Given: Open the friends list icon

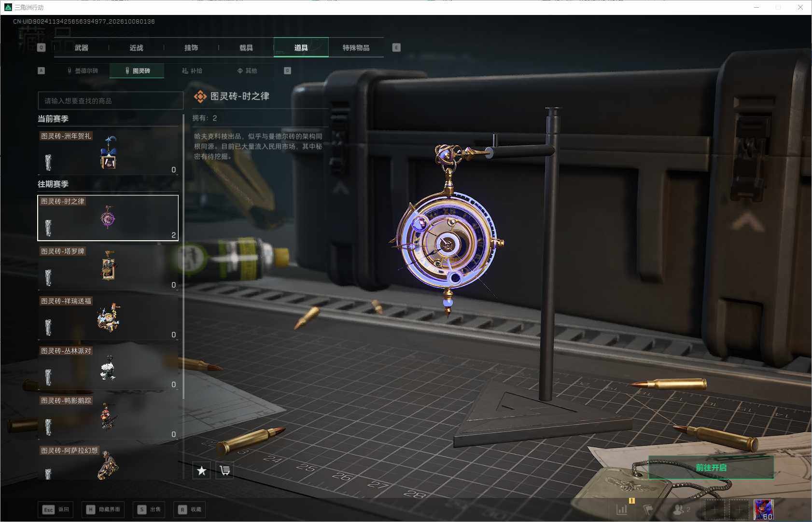Looking at the screenshot, I should coord(681,509).
